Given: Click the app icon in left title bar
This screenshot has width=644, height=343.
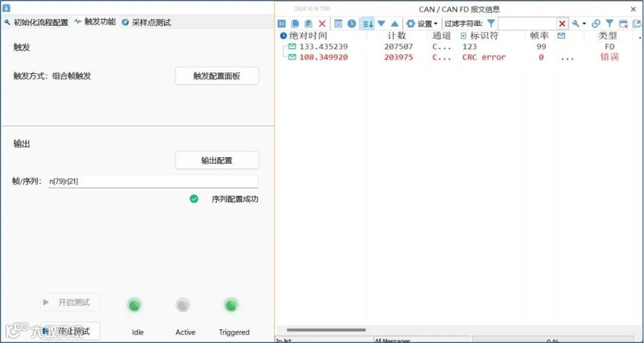Looking at the screenshot, I should point(6,8).
